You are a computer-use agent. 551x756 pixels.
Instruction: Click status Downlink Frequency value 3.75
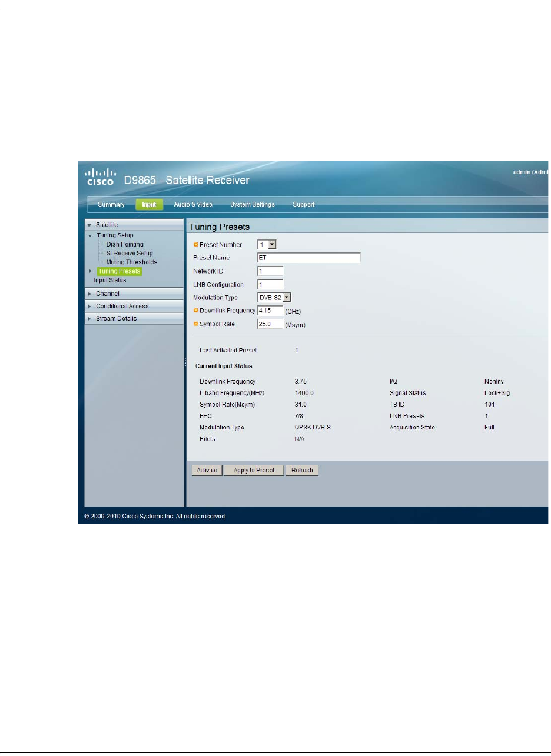click(x=301, y=382)
